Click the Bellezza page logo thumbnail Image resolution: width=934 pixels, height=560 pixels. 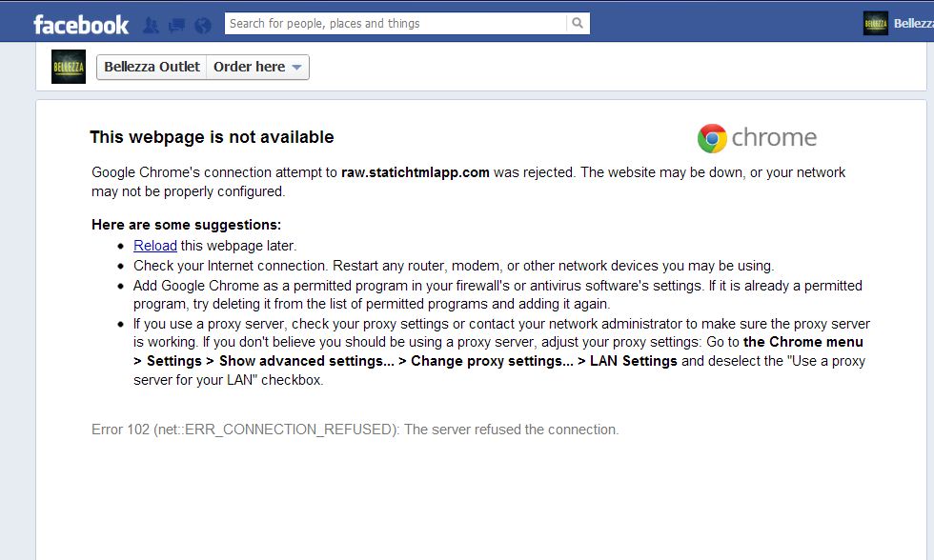(x=69, y=67)
